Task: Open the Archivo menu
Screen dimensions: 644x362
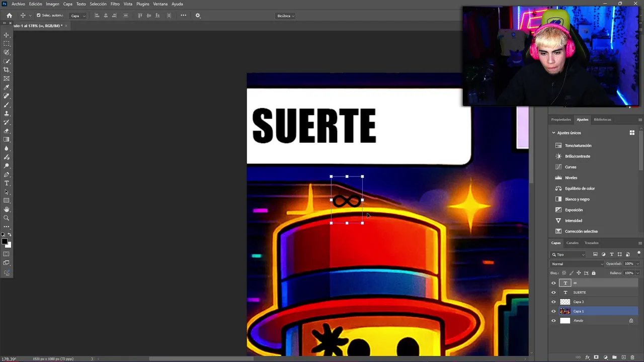Action: tap(18, 4)
